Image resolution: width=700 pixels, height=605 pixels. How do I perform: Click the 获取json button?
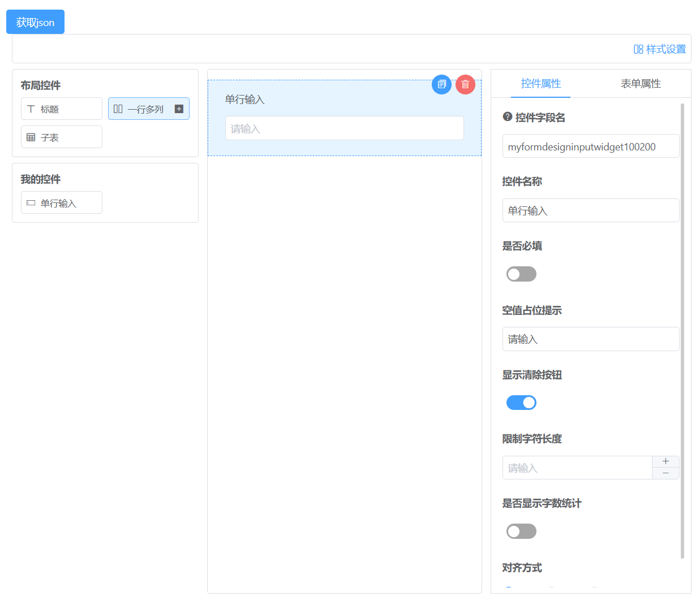click(x=35, y=21)
